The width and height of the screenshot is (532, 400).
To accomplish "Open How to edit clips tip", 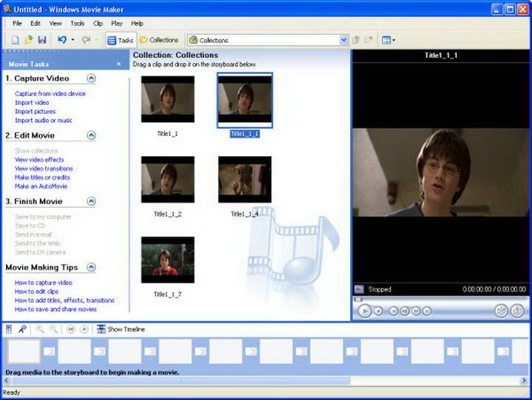I will click(37, 291).
